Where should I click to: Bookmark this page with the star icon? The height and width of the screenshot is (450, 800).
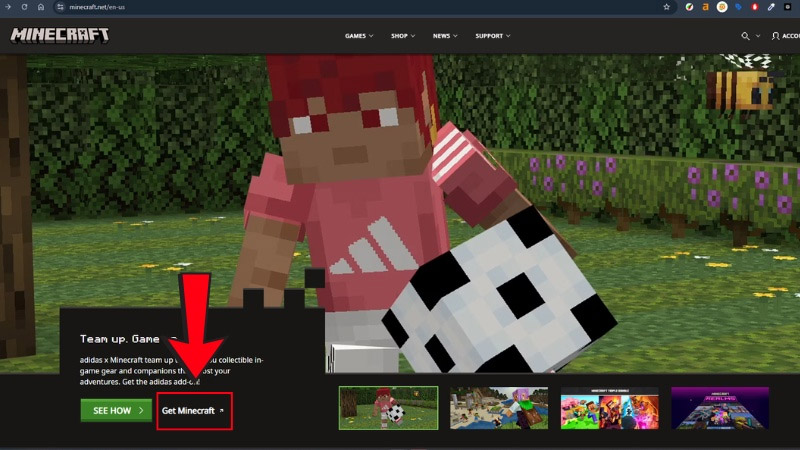666,7
